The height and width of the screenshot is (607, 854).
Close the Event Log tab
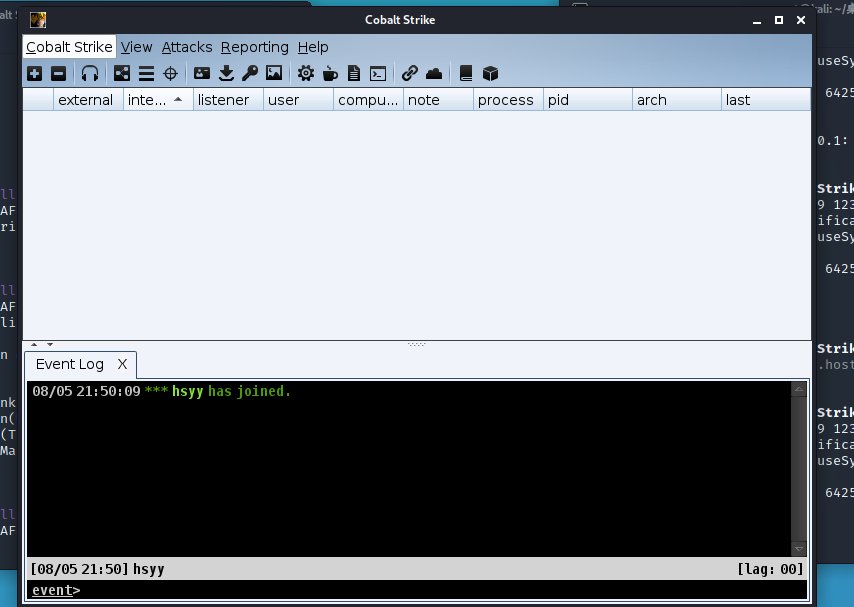(124, 364)
